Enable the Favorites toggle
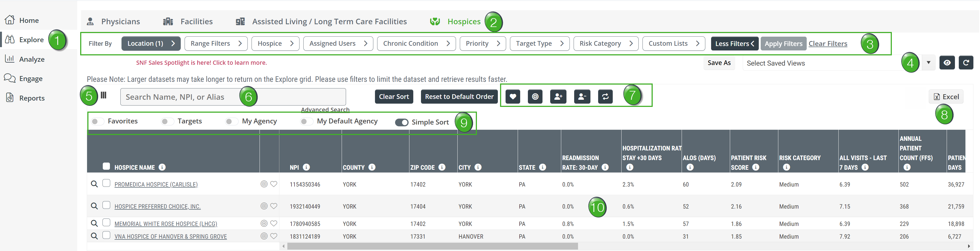Screen dimensions: 980x251 point(97,121)
